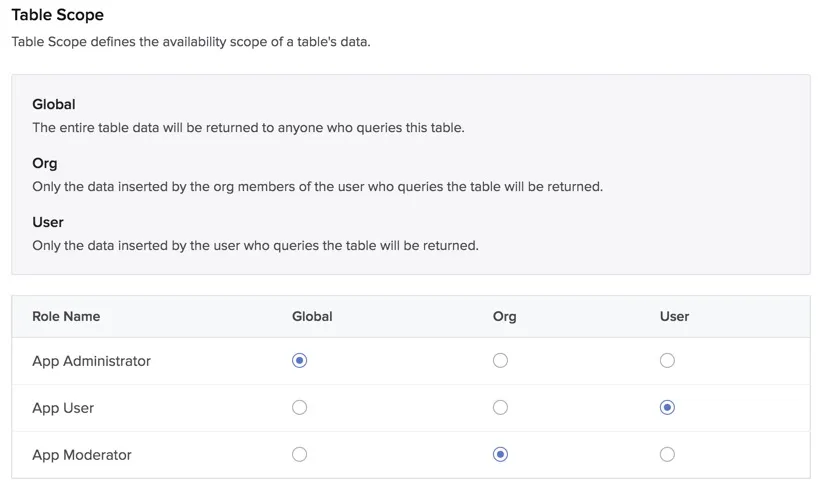Select Global scope for App Administrator
This screenshot has width=823, height=496.
299,361
